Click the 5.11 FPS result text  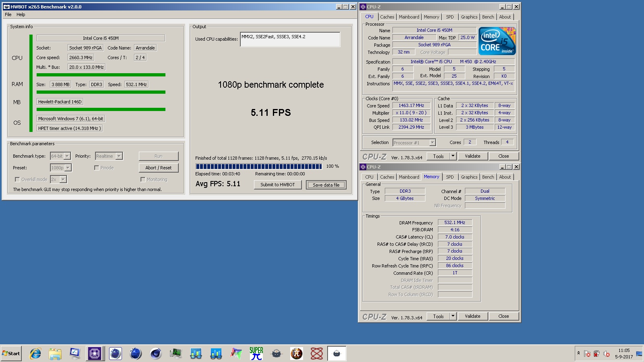coord(271,113)
